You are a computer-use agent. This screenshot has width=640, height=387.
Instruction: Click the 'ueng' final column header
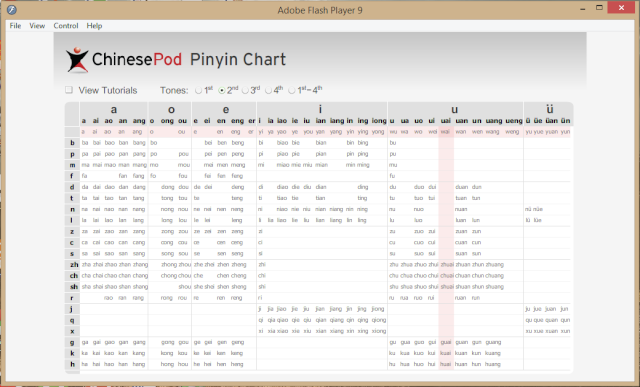click(x=513, y=121)
